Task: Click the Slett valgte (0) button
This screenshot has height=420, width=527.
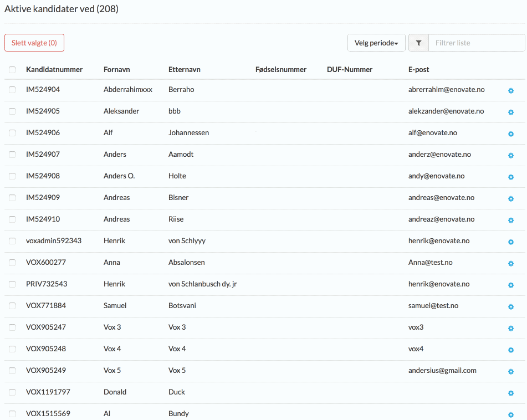Action: (34, 43)
